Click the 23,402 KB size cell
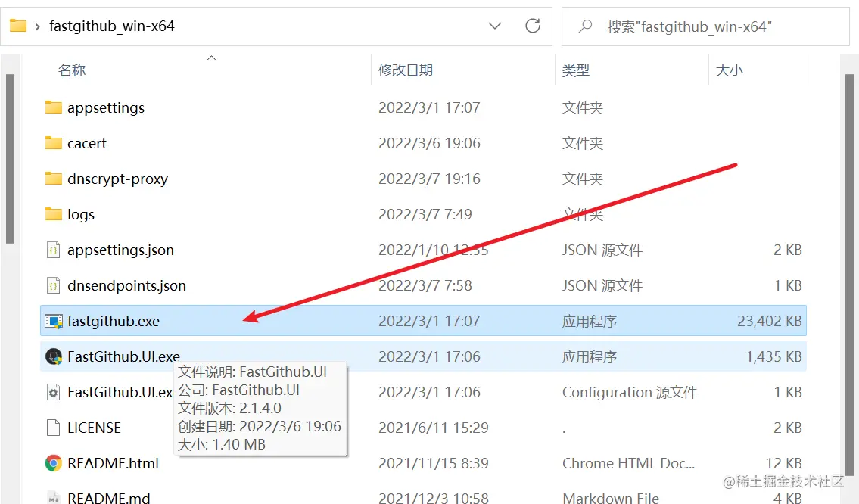This screenshot has width=859, height=504. coord(769,321)
